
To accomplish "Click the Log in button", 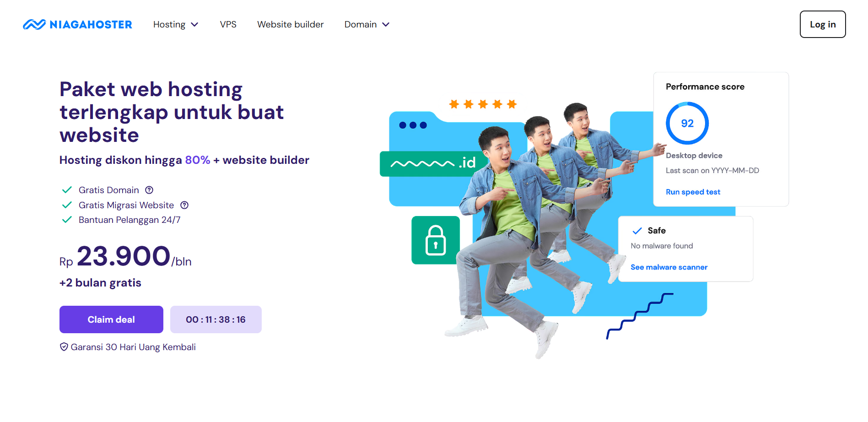I will pyautogui.click(x=822, y=24).
